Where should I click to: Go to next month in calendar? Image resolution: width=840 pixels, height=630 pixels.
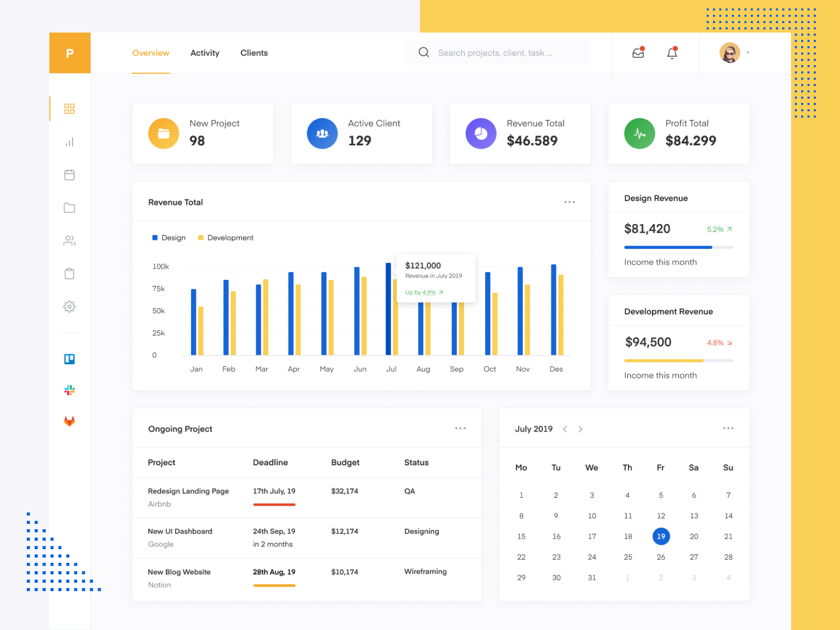click(580, 429)
